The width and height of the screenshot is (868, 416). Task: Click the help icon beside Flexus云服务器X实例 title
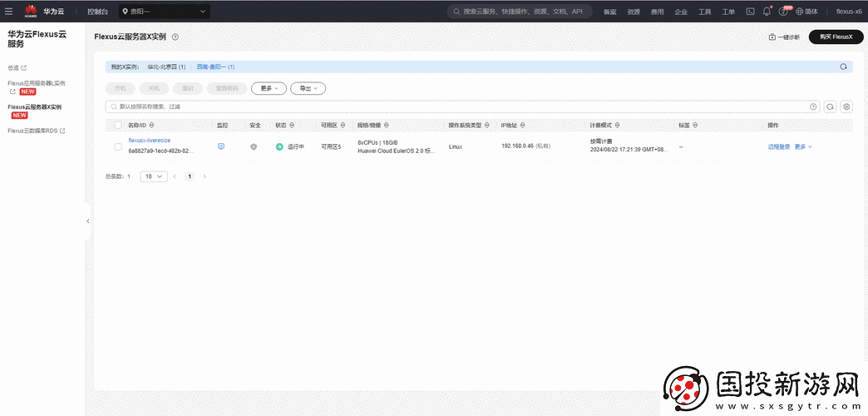(175, 37)
